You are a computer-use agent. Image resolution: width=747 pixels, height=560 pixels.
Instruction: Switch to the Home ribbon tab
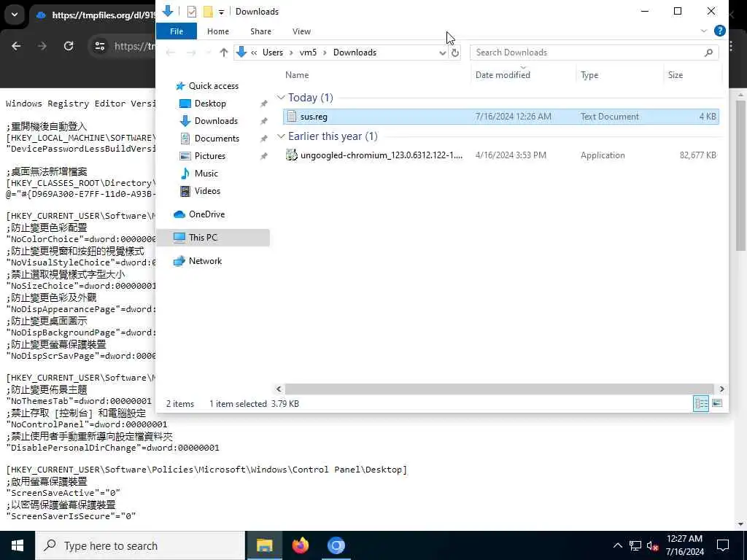217,31
